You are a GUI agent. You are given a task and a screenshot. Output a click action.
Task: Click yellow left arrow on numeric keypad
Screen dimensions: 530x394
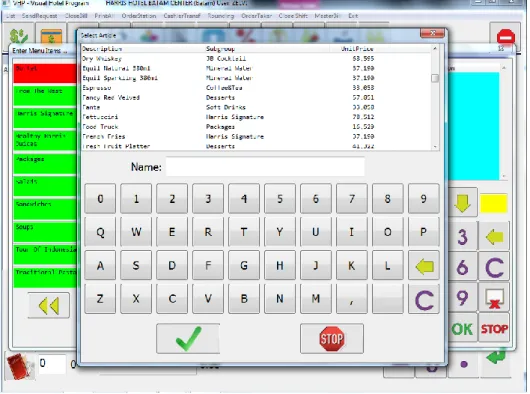point(494,237)
